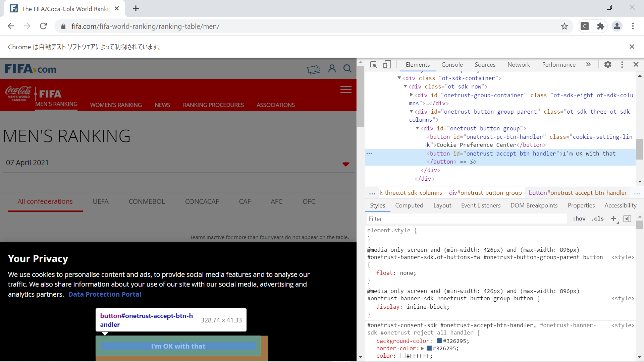Viewport: 644px width, 362px height.
Task: Click the inspect element cursor icon
Action: [373, 65]
